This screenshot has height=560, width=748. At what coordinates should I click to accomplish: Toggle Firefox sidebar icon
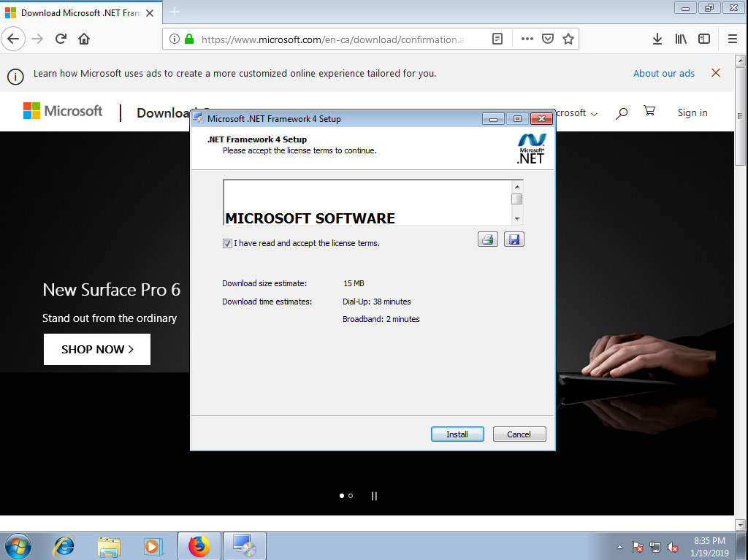[x=704, y=39]
